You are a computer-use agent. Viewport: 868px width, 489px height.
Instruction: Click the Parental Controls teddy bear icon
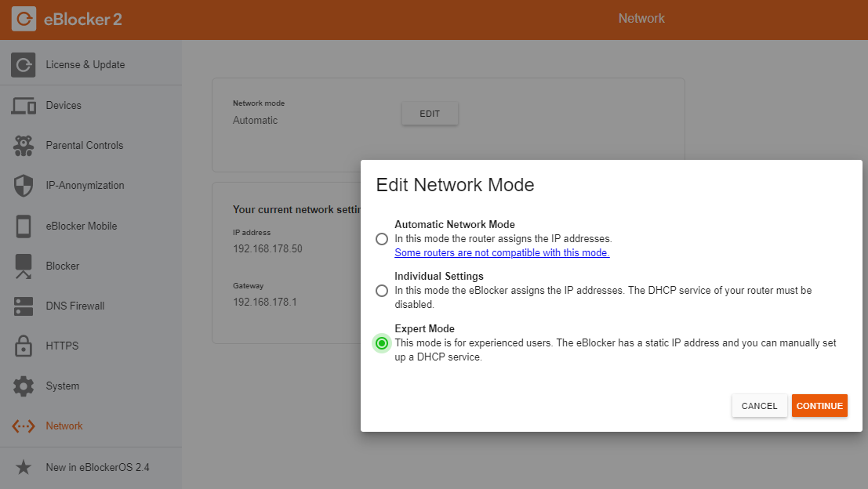(24, 146)
